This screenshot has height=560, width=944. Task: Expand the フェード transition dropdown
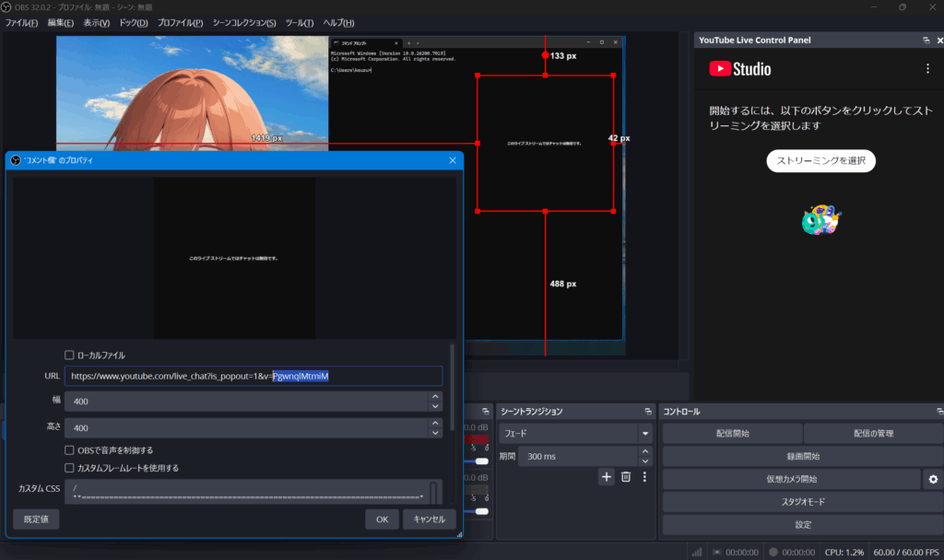tap(644, 433)
